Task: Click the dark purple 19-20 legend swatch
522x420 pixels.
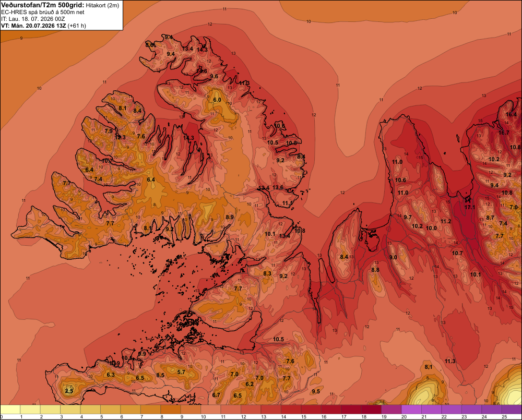Action: [391, 410]
